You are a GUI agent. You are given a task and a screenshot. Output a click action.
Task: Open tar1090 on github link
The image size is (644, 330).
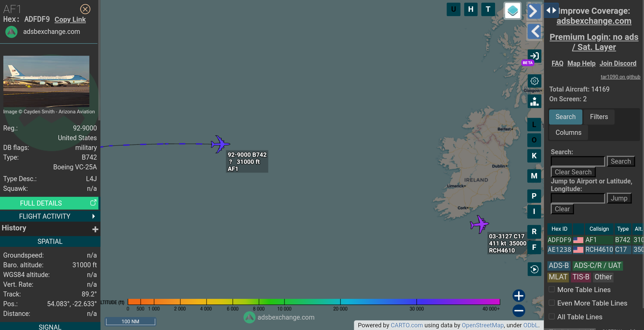click(620, 77)
